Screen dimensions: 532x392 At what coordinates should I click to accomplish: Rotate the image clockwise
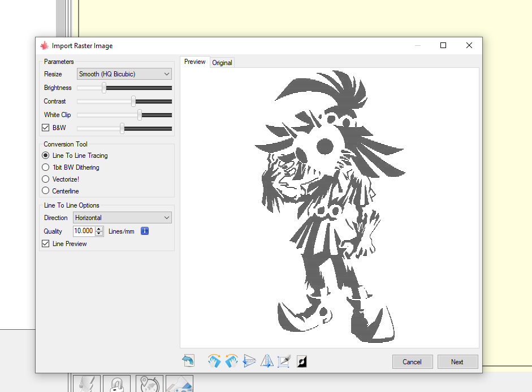tap(214, 361)
